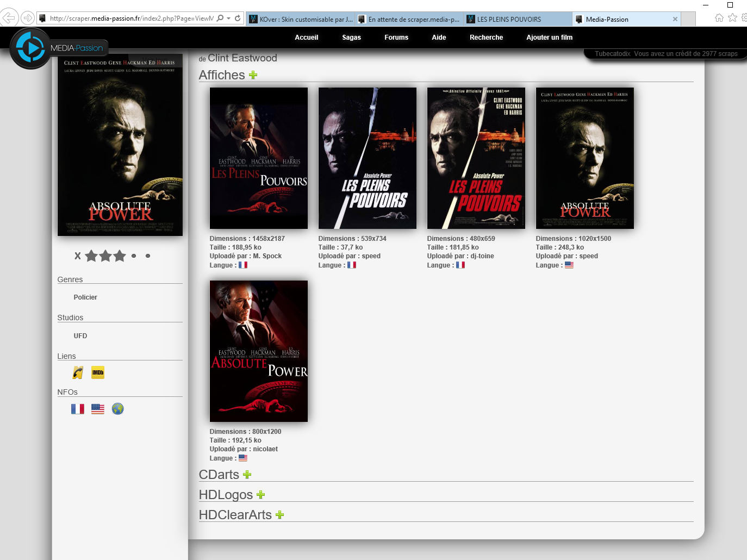Viewport: 747px width, 560px height.
Task: Add a poster with the Affiches plus icon
Action: click(x=253, y=75)
